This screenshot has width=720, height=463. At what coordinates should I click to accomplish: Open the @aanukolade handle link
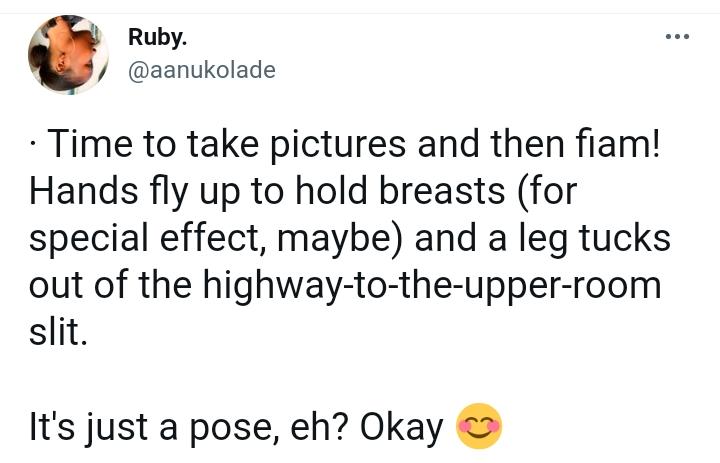point(201,69)
